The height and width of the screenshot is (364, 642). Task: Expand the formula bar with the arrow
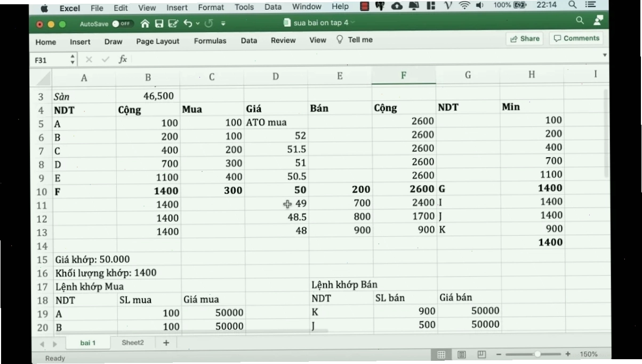(x=605, y=55)
